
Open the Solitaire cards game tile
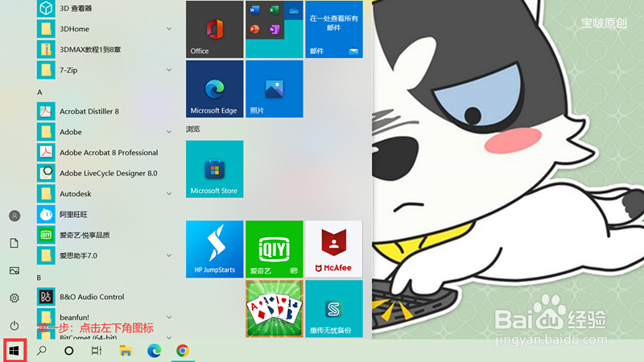275,309
